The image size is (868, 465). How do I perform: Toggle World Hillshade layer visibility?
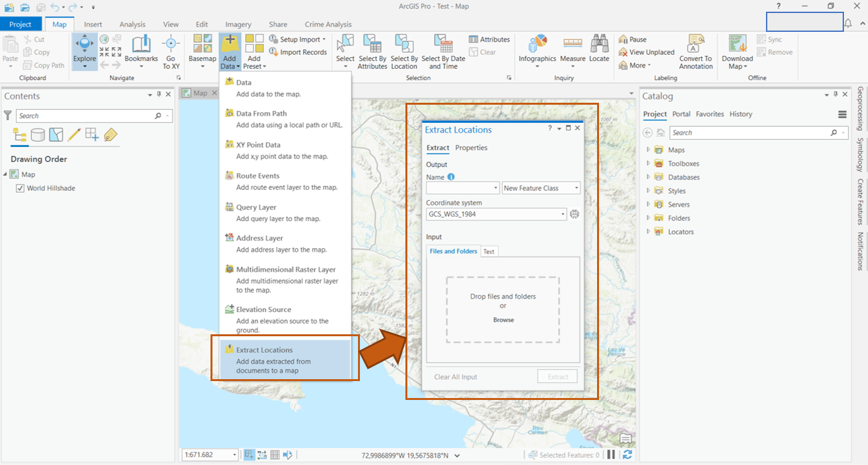tap(20, 189)
